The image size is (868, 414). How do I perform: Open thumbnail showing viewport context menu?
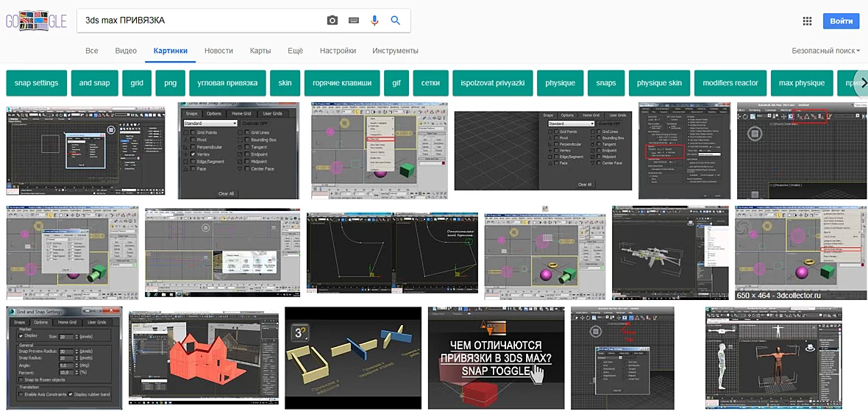(380, 150)
